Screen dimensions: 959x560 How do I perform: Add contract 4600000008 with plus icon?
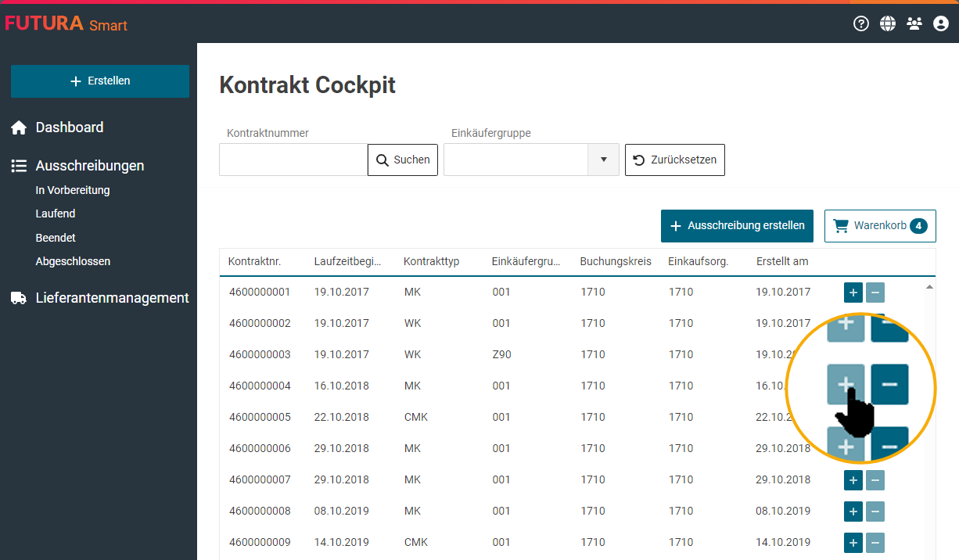[853, 512]
